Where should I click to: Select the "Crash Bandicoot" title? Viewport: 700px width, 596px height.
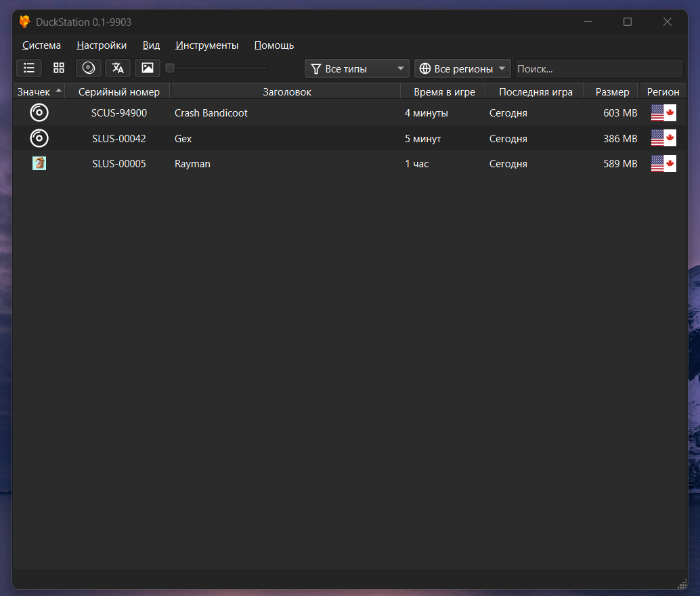(211, 113)
